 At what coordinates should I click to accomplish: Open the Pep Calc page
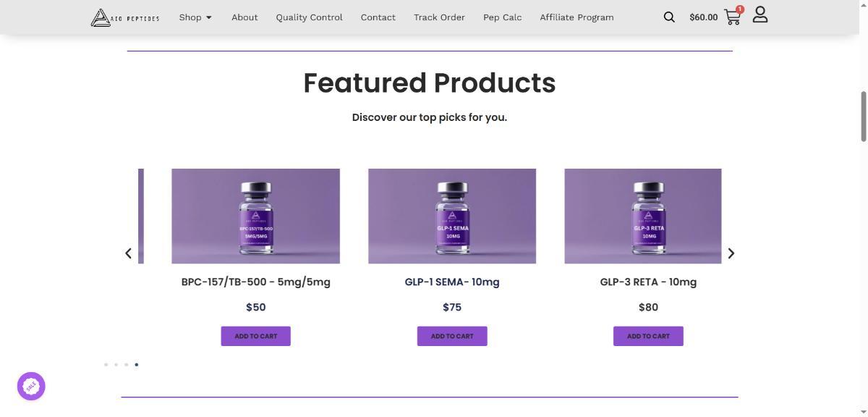(x=502, y=17)
